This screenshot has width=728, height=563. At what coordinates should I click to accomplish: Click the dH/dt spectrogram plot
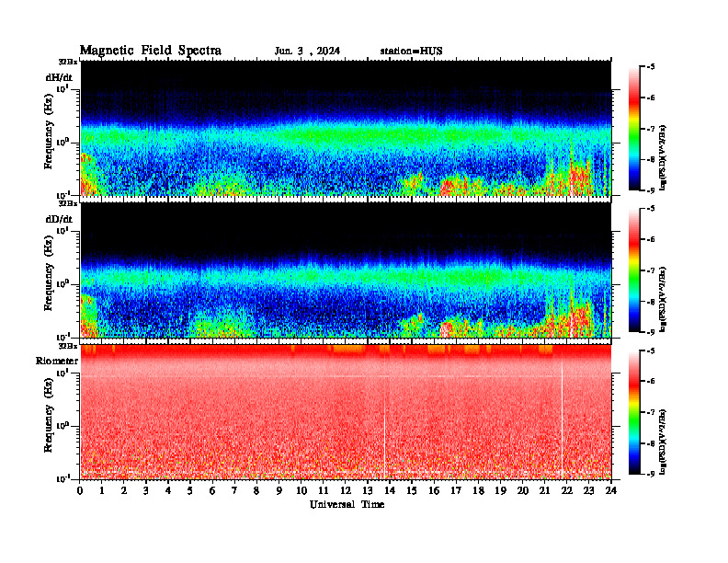coord(346,128)
